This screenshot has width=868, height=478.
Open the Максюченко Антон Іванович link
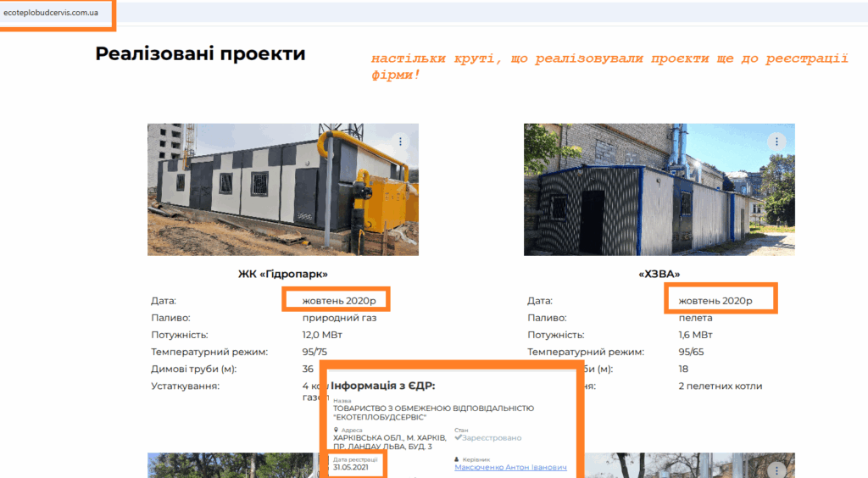click(510, 468)
